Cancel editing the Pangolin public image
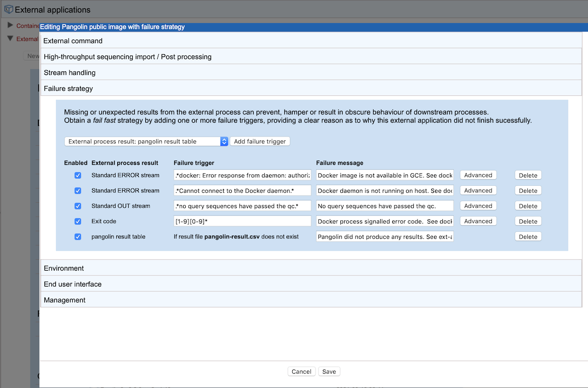The height and width of the screenshot is (388, 588). (x=301, y=371)
